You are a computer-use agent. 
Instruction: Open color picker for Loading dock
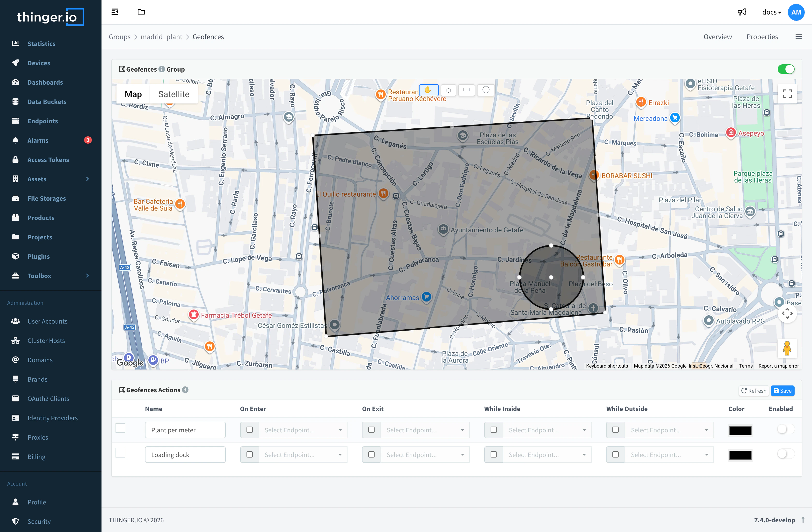click(740, 455)
